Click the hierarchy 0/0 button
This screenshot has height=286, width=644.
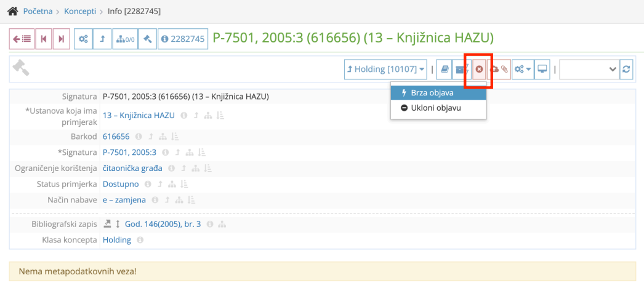[124, 39]
